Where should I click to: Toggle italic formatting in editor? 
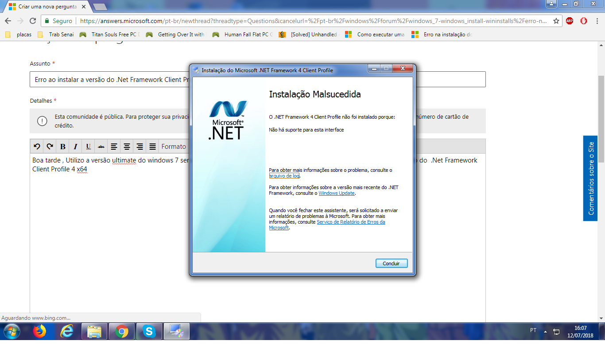pyautogui.click(x=76, y=147)
